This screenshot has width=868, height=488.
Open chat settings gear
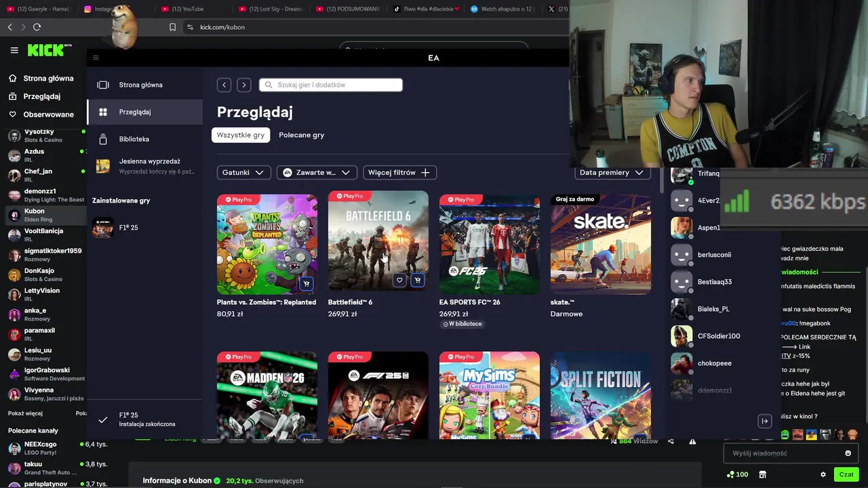823,474
